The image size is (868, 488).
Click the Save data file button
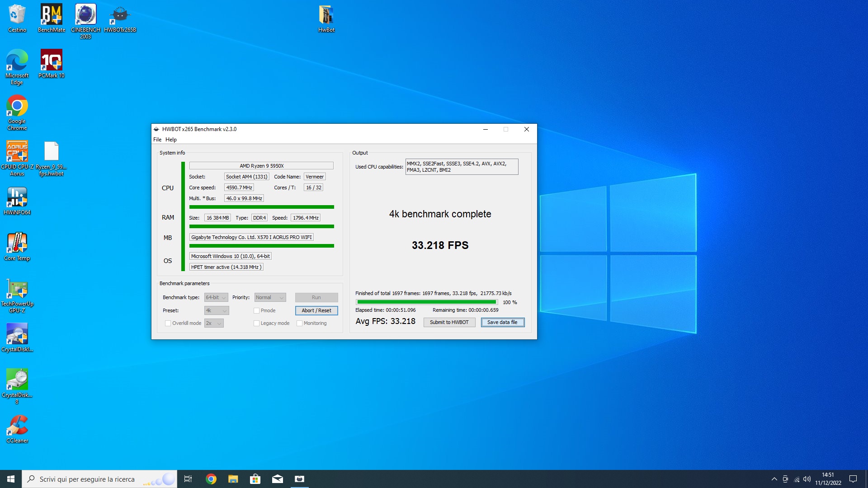pyautogui.click(x=503, y=322)
